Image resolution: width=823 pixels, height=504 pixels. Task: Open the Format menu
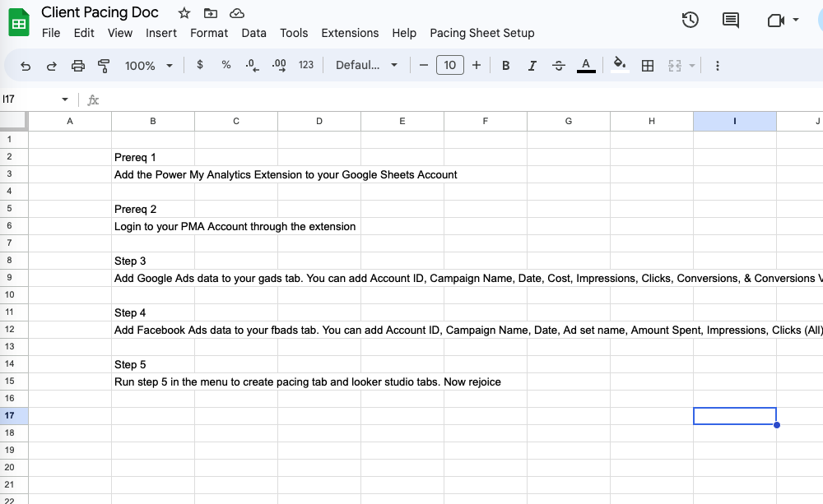tap(209, 33)
